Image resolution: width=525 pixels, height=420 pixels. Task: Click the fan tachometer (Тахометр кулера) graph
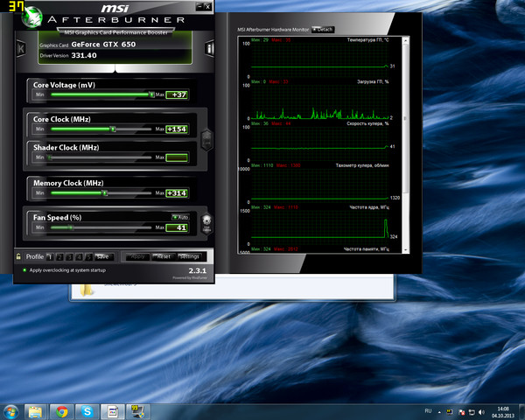click(x=319, y=185)
